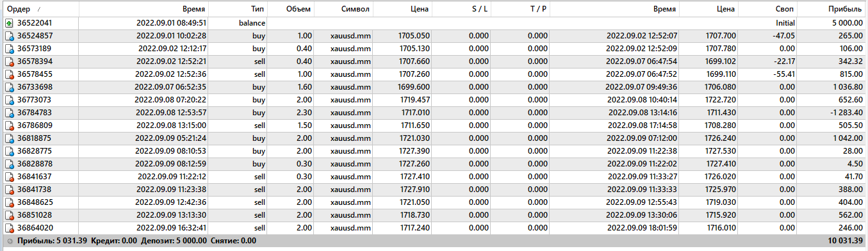Select the row with profit -1 283.40
Image resolution: width=868 pixels, height=251 pixels.
(x=434, y=113)
